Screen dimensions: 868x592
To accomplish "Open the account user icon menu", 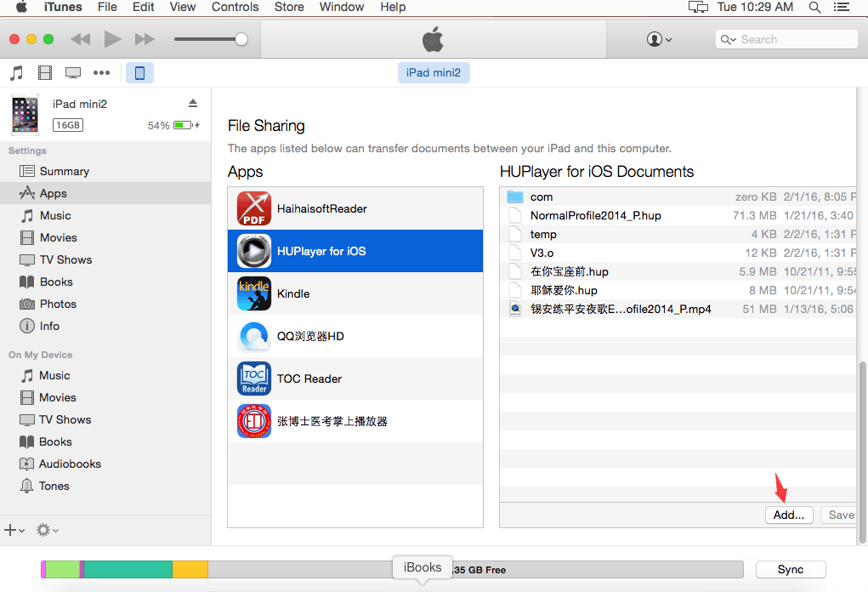I will [659, 39].
